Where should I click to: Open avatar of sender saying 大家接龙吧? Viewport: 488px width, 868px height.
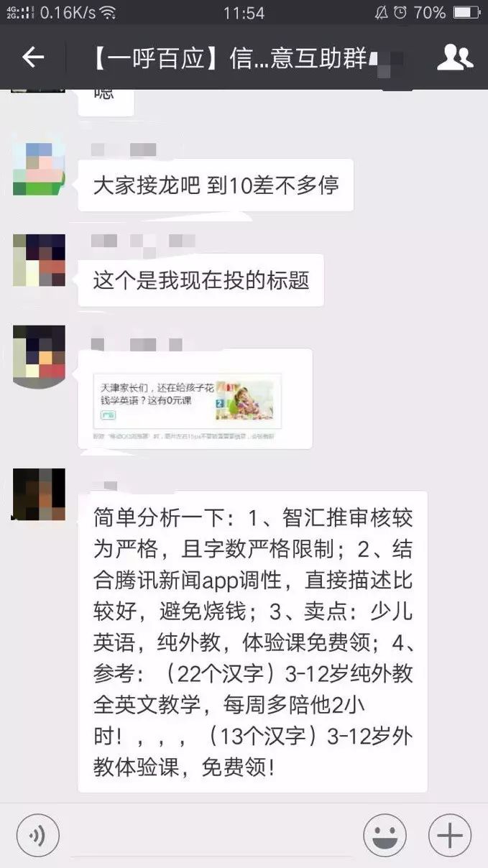[39, 169]
